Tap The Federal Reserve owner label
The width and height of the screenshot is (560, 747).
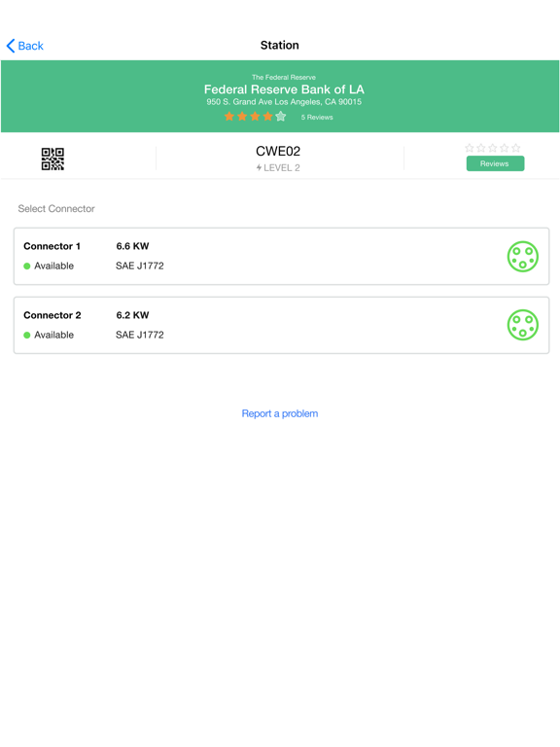click(x=284, y=77)
